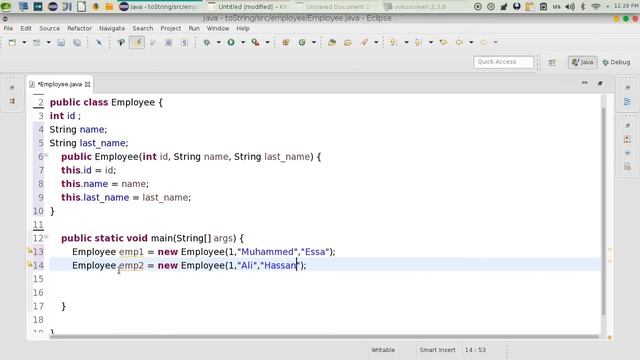Click the warning marker on line 14

tap(30, 264)
